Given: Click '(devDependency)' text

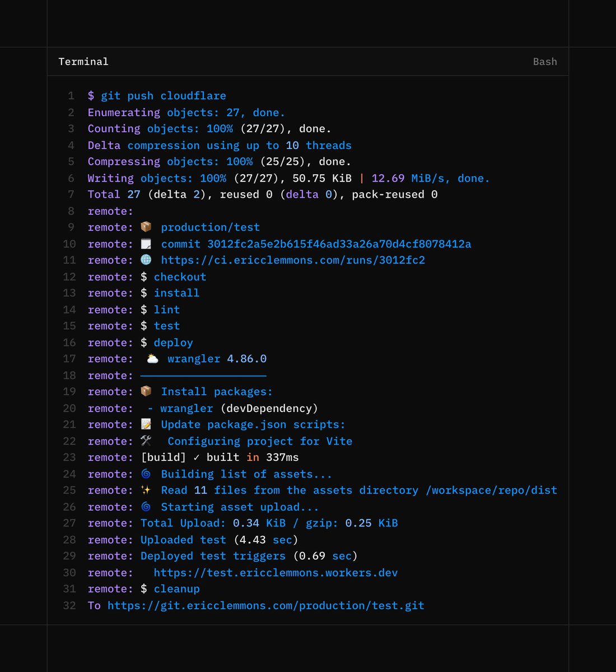Looking at the screenshot, I should click(x=269, y=408).
